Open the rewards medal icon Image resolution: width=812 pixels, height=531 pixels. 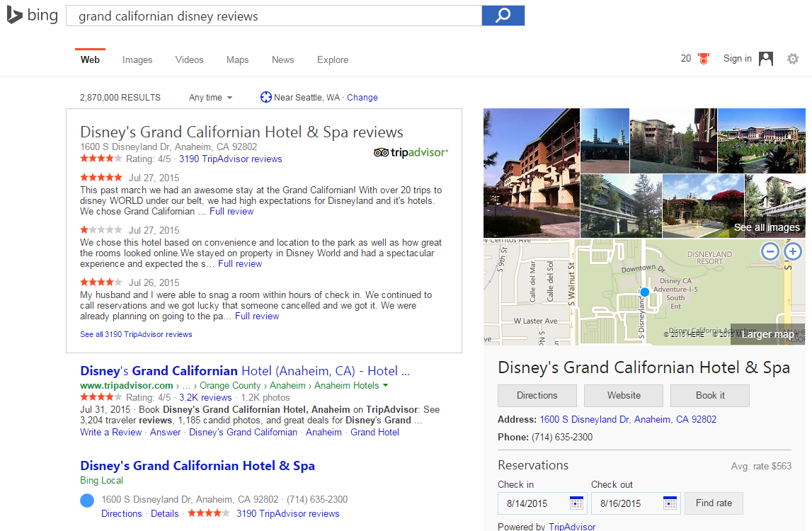(x=704, y=59)
